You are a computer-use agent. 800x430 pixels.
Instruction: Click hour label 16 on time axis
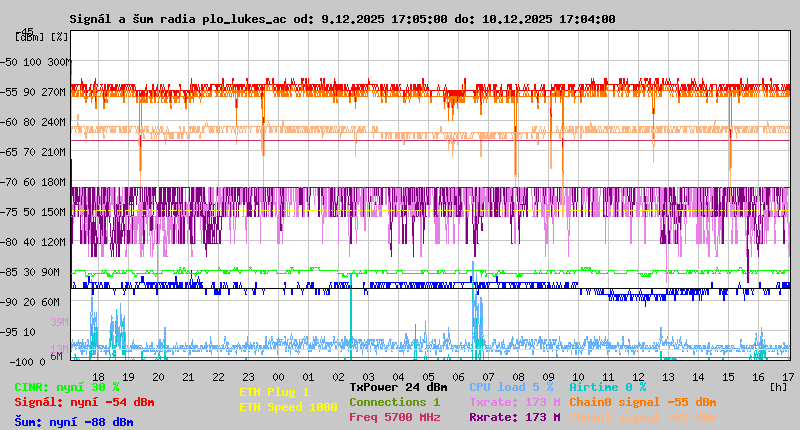(x=759, y=377)
